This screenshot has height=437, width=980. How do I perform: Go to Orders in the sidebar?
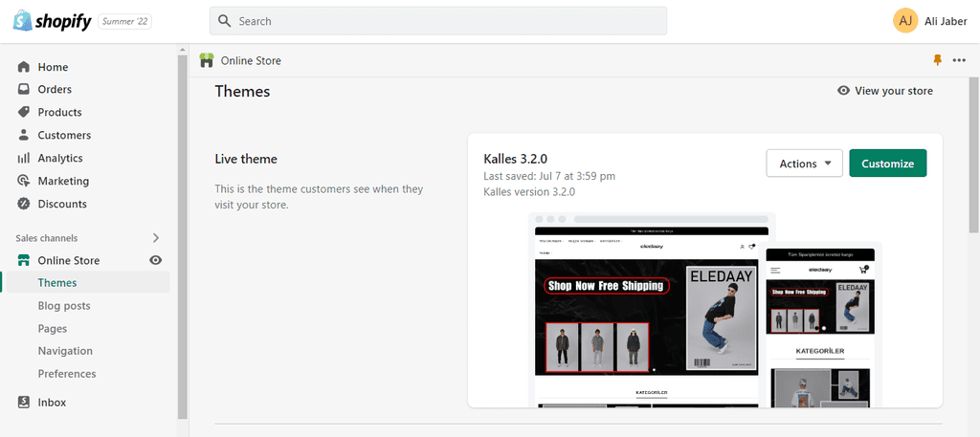[55, 89]
